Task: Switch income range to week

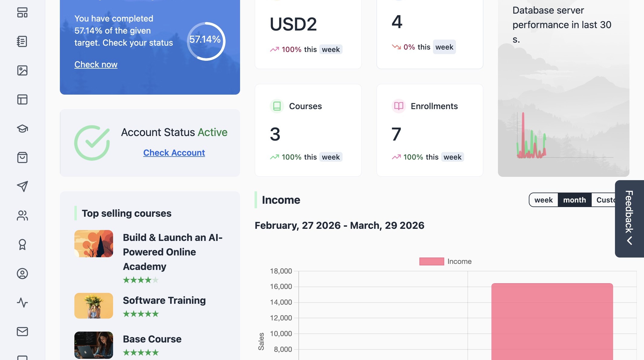Action: (x=543, y=200)
